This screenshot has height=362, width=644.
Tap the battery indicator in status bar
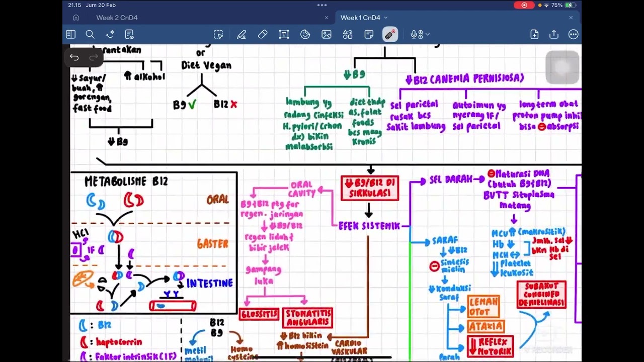point(571,5)
